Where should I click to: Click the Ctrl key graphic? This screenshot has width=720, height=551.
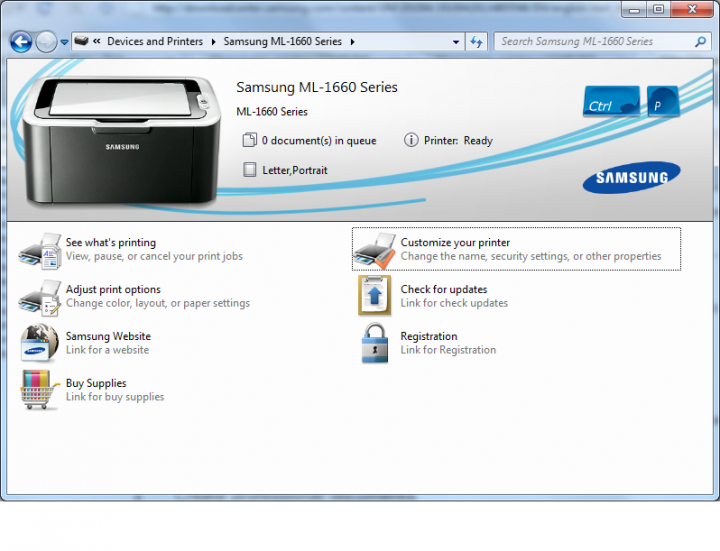click(x=611, y=101)
